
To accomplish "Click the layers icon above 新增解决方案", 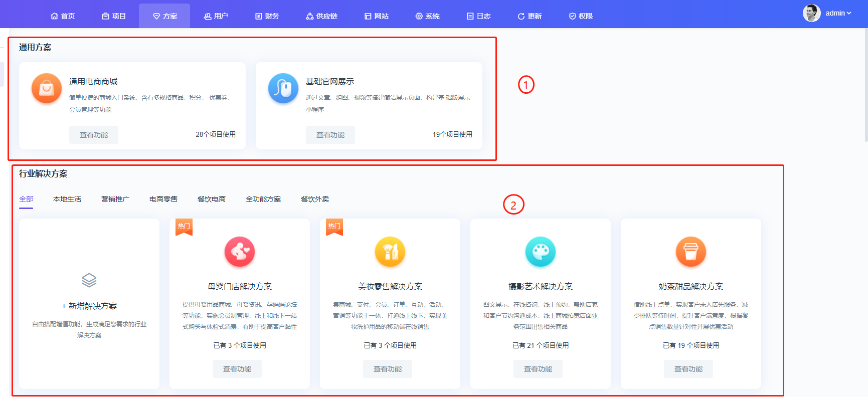I will pos(89,280).
